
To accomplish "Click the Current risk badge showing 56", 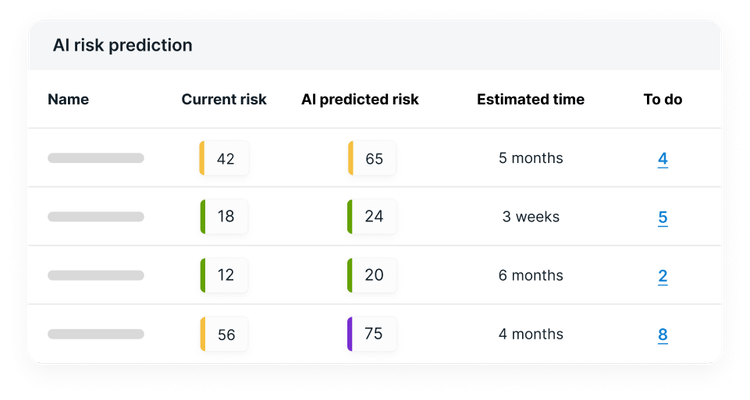I will [x=224, y=335].
